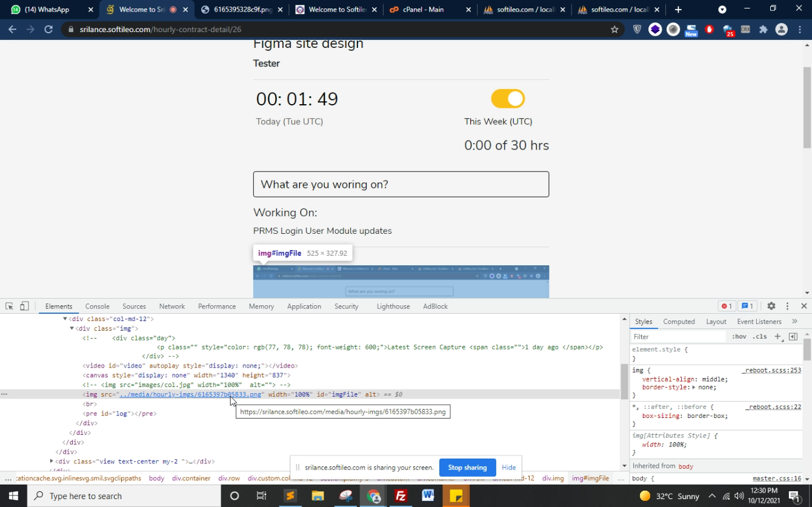Switch to the Console tab
This screenshot has height=507, width=812.
click(97, 307)
